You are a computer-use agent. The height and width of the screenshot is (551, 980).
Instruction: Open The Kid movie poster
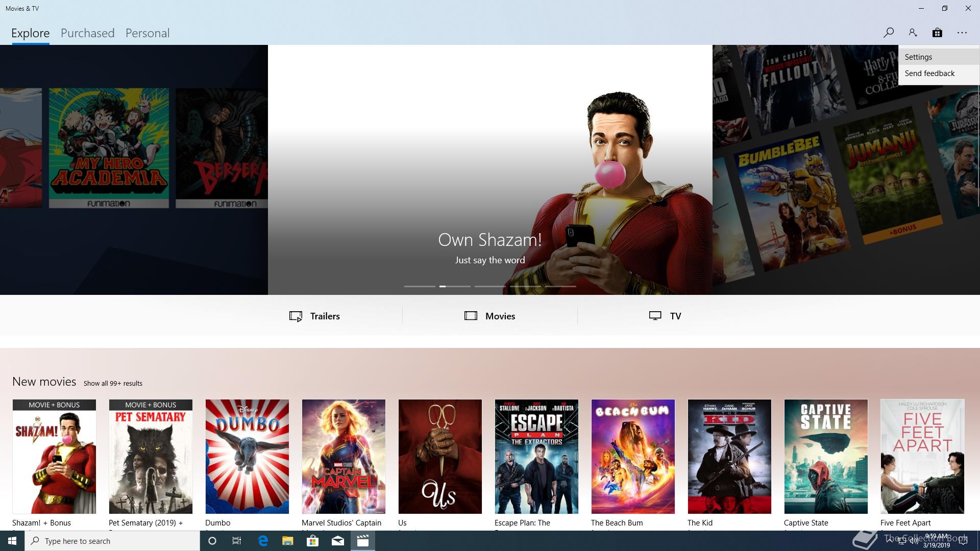coord(729,457)
